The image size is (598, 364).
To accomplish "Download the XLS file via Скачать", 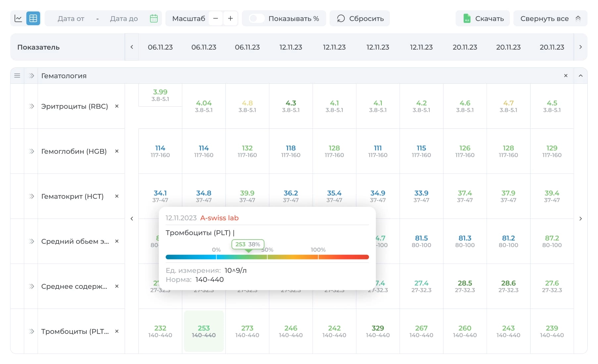I will click(x=483, y=19).
